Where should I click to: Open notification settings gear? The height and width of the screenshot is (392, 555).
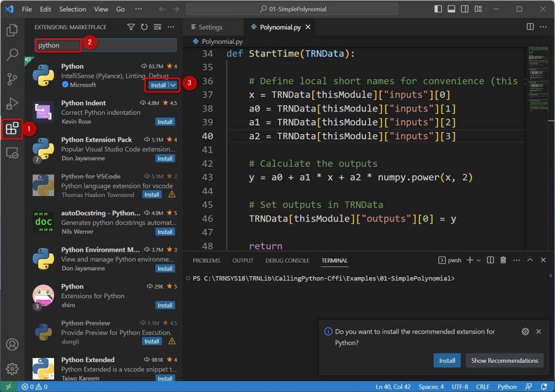525,331
